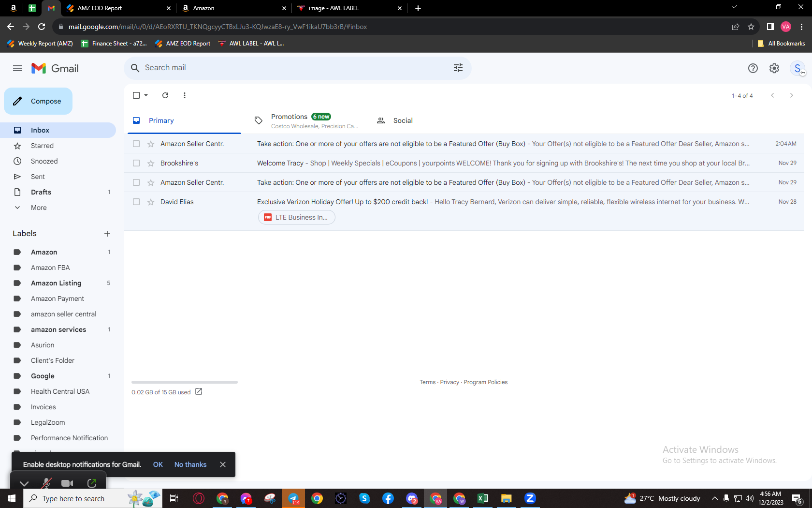Open the Gmail main menu hamburger
The width and height of the screenshot is (812, 508).
coord(17,68)
